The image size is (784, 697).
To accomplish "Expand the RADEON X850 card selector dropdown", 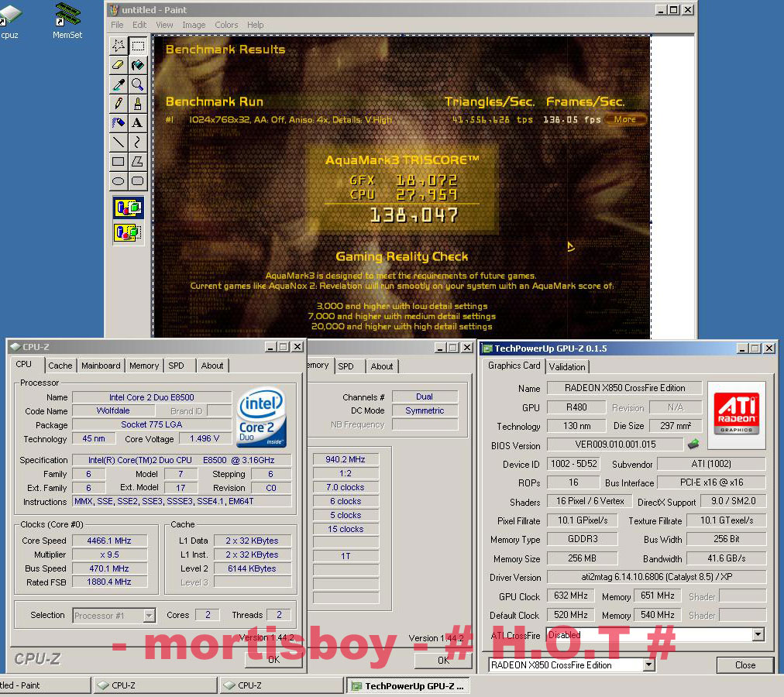I will 648,665.
